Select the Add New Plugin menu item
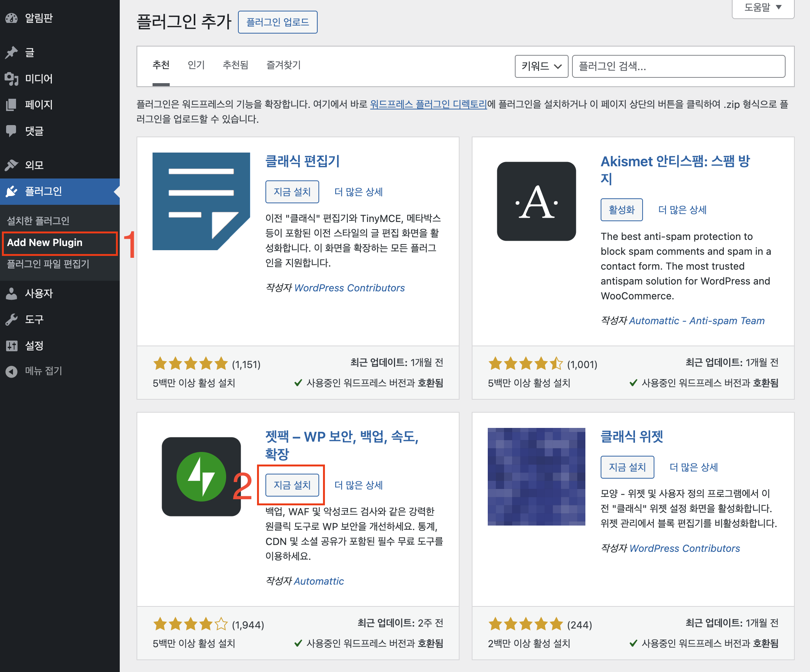 (45, 243)
